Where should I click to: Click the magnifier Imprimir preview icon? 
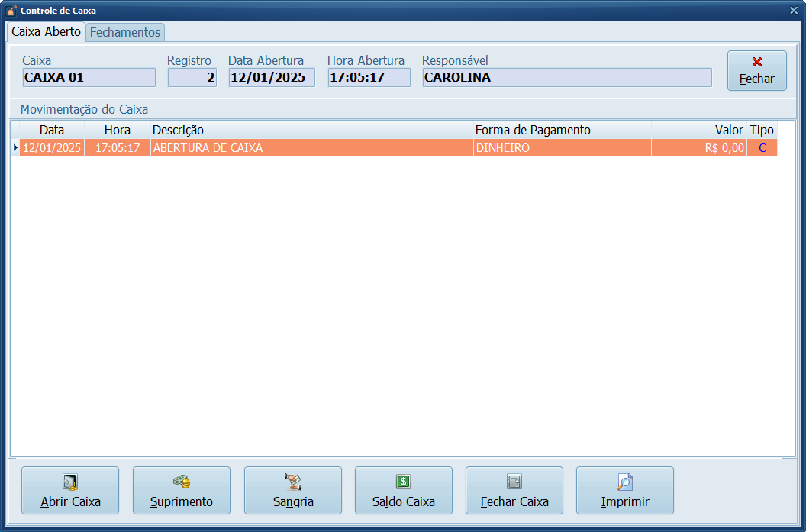coord(625,482)
